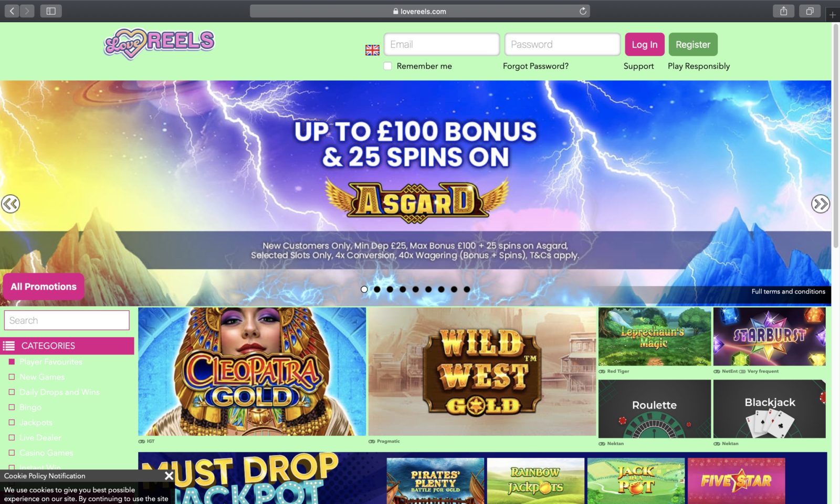Open the Play Responsibly link
The width and height of the screenshot is (840, 504).
click(x=699, y=66)
